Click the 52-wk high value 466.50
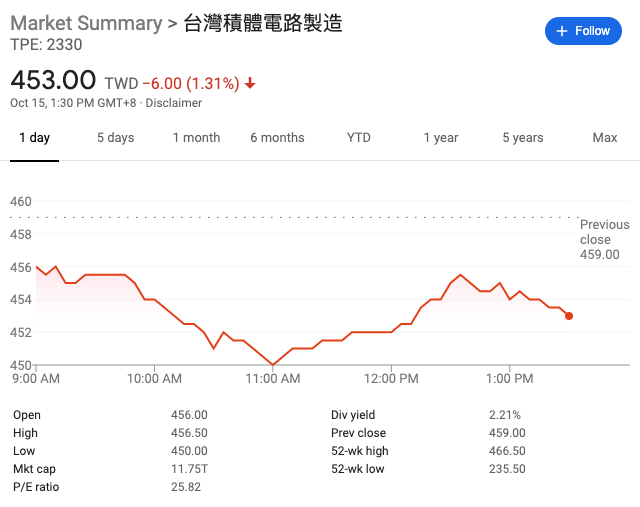This screenshot has width=640, height=507. coord(507,451)
